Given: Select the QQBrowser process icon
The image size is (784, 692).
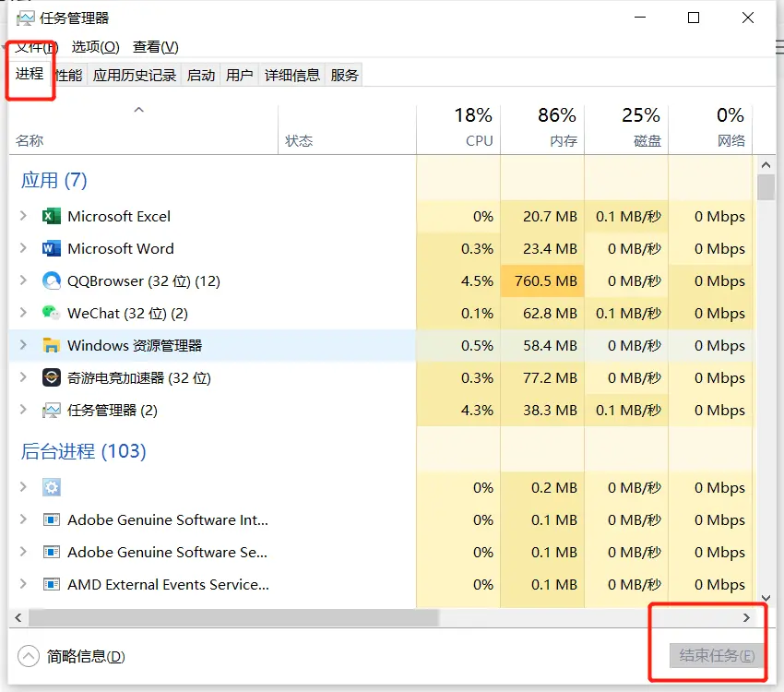Looking at the screenshot, I should click(52, 280).
